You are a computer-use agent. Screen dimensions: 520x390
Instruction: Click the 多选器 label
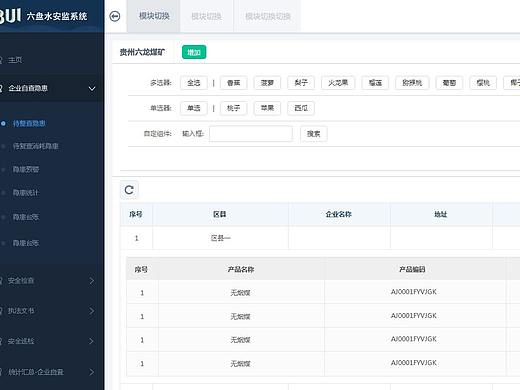click(x=160, y=83)
